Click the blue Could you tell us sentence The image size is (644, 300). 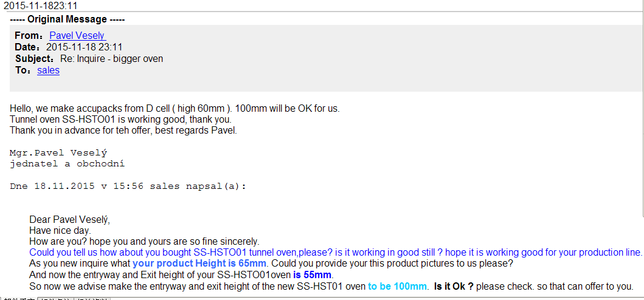[x=335, y=253]
